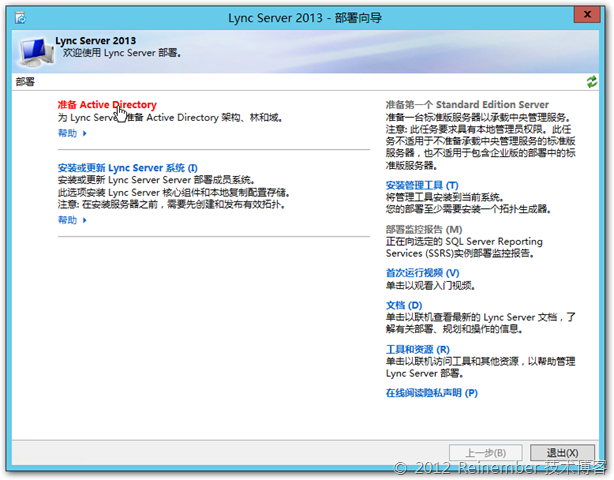This screenshot has height=480, width=614.
Task: Close the Lync Server 部署向导 window
Action: 587,14
